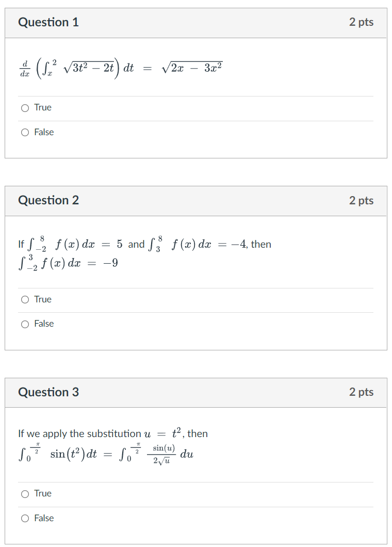Click the 2 pts label on Question 3
This screenshot has width=392, height=547.
[362, 392]
